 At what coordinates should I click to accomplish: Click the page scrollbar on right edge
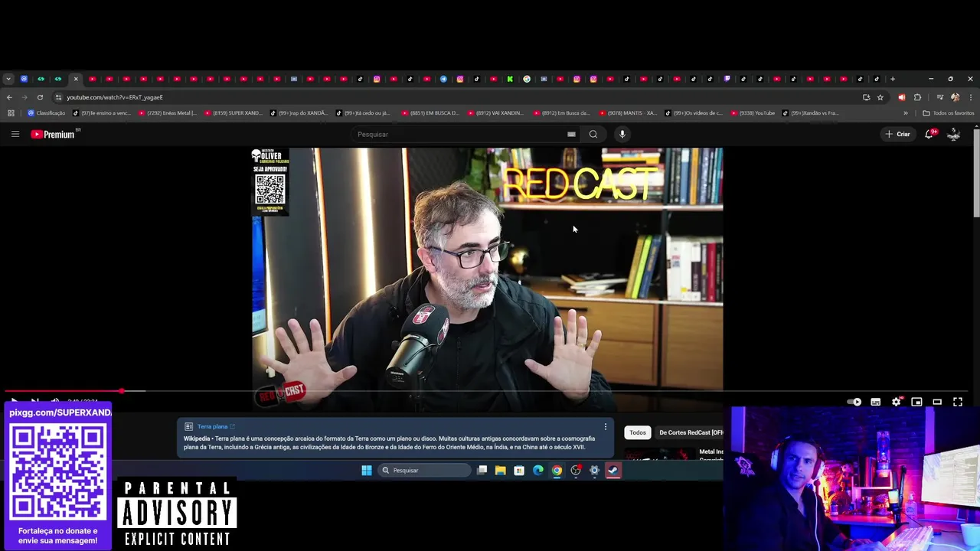point(976,172)
